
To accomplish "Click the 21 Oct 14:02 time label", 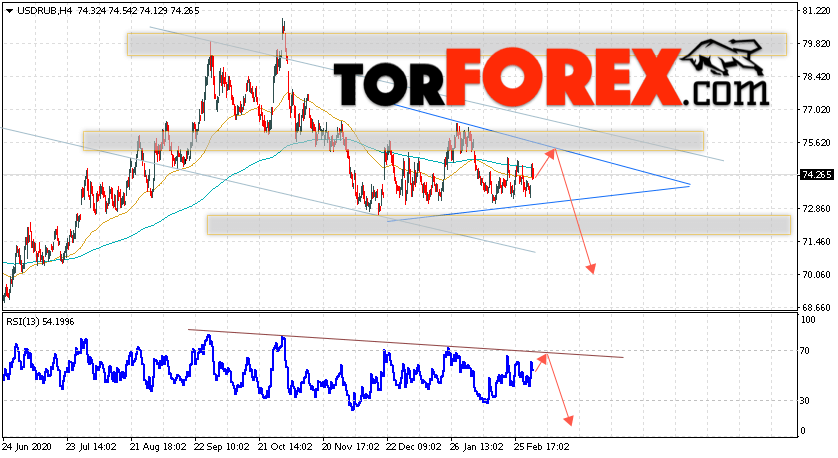I will pos(284,446).
